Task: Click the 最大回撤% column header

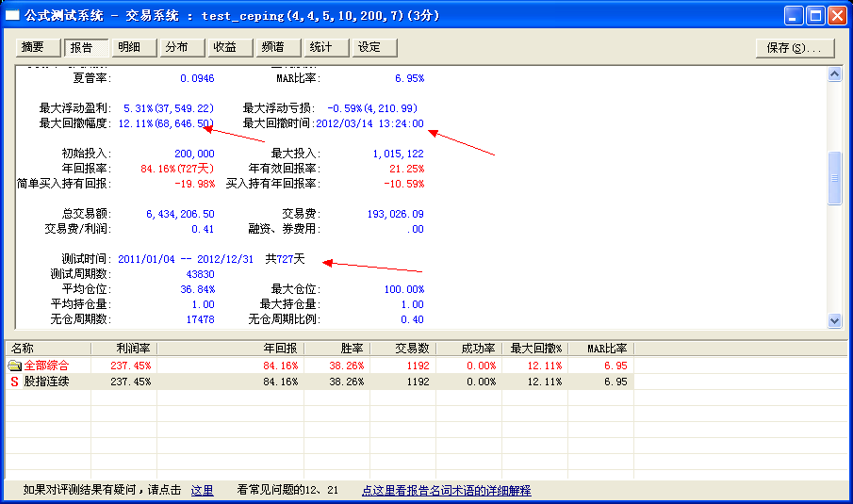Action: pos(534,349)
